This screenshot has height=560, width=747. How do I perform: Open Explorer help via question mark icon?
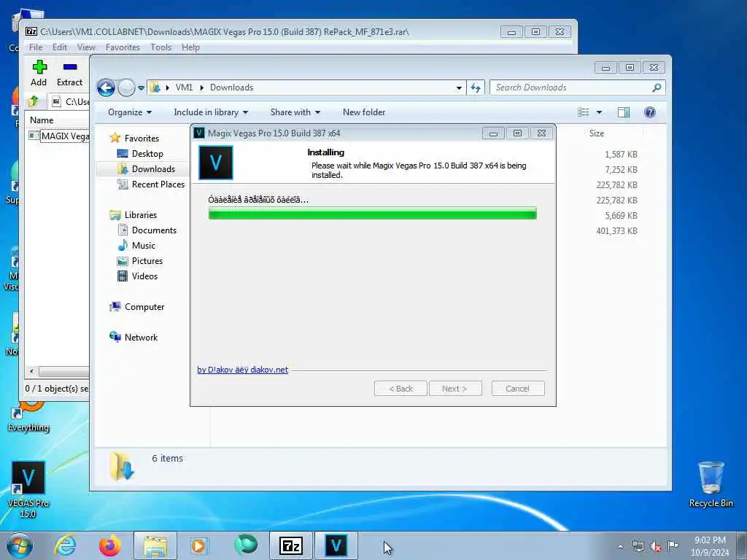pos(650,112)
